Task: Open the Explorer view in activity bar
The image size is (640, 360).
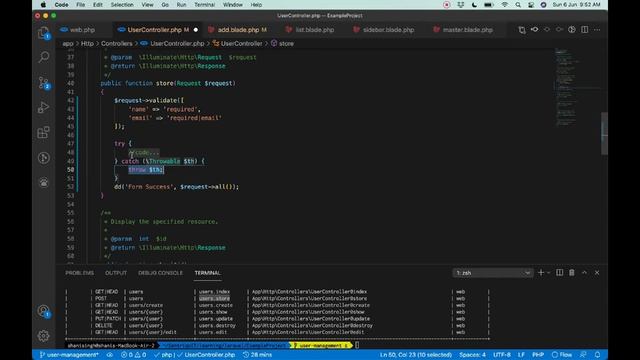Action: pyautogui.click(x=44, y=33)
